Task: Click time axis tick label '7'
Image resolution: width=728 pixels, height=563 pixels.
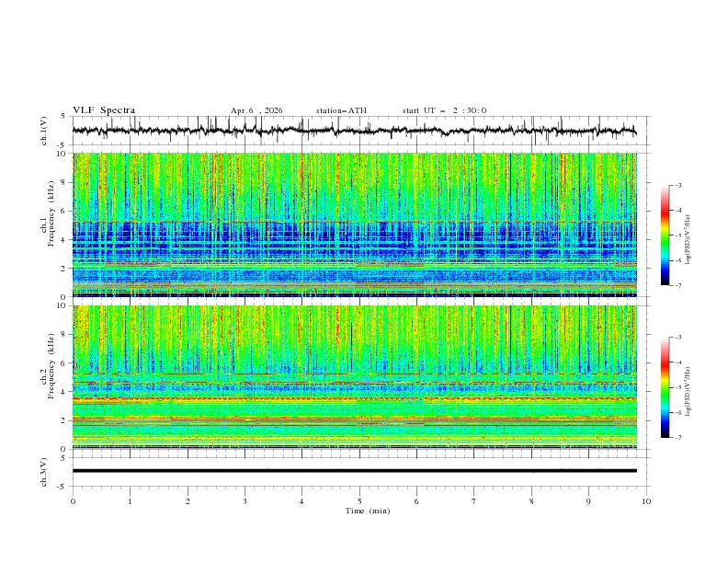Action: pyautogui.click(x=474, y=501)
